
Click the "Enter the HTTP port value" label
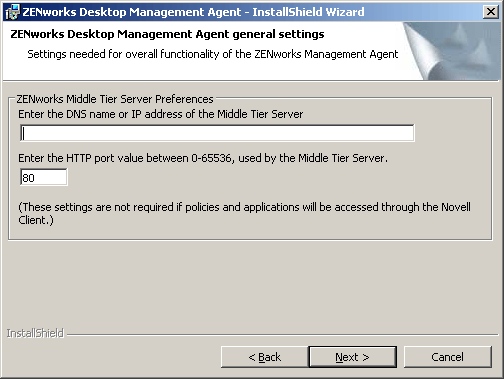point(203,158)
